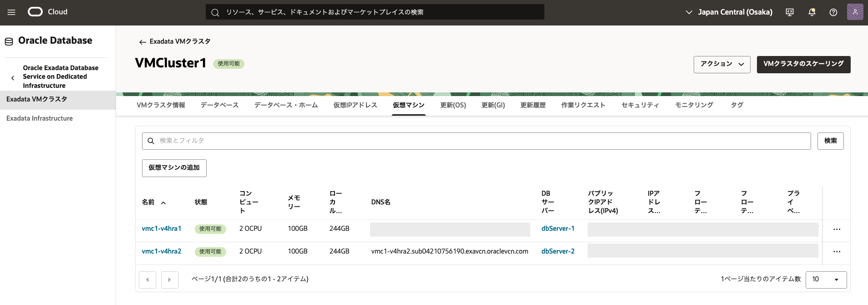Open row actions menu for vmc1-v4hra1
Viewport: 868px width, 305px height.
837,229
